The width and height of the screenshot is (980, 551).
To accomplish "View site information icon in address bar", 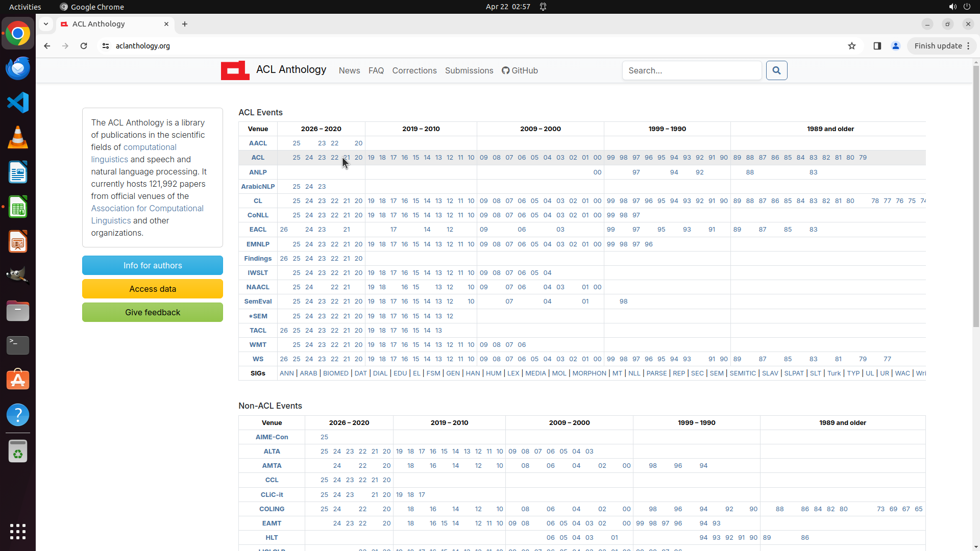I will click(x=106, y=46).
